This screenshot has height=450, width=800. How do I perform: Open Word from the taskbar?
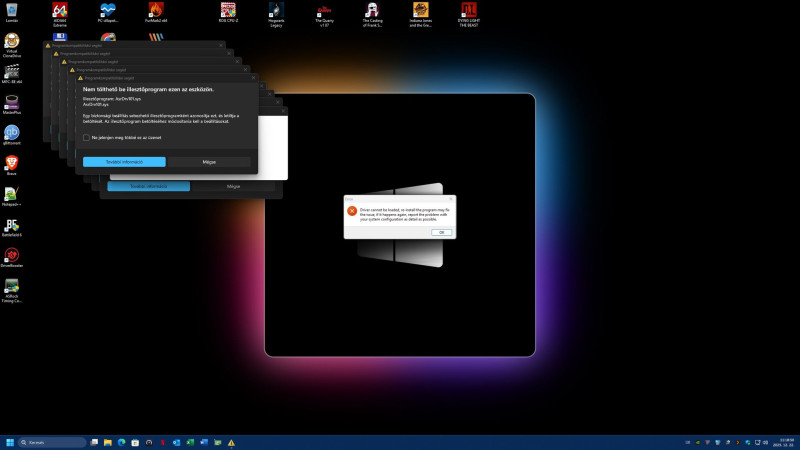pos(204,442)
